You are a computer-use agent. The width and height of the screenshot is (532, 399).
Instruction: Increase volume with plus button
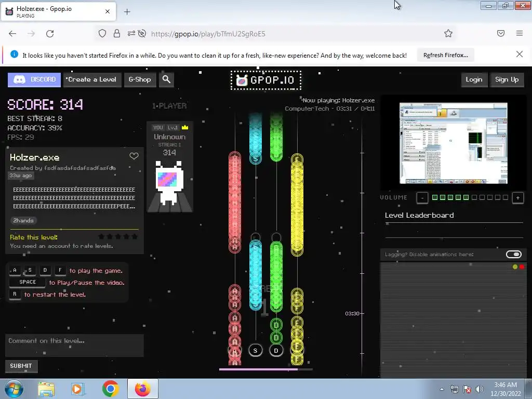tap(518, 198)
